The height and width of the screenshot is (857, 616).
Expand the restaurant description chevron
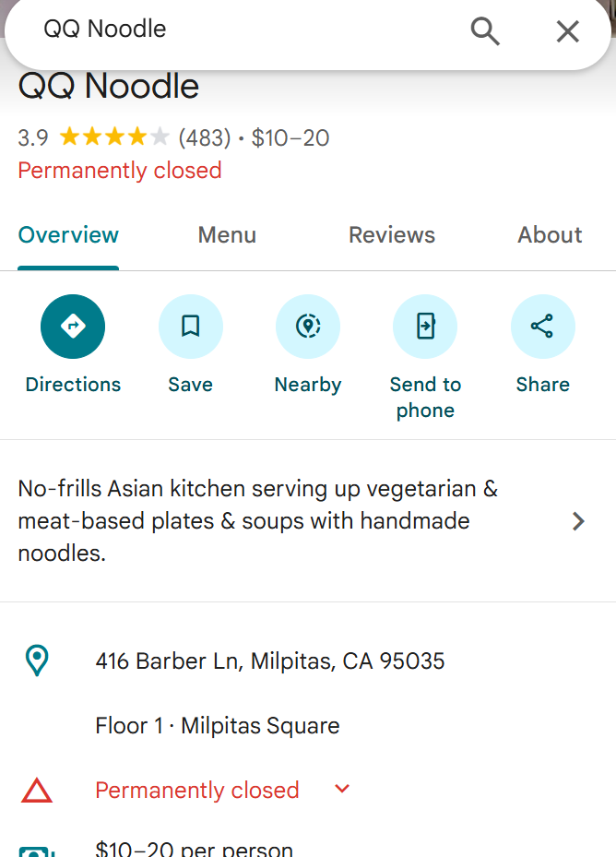[x=578, y=521]
